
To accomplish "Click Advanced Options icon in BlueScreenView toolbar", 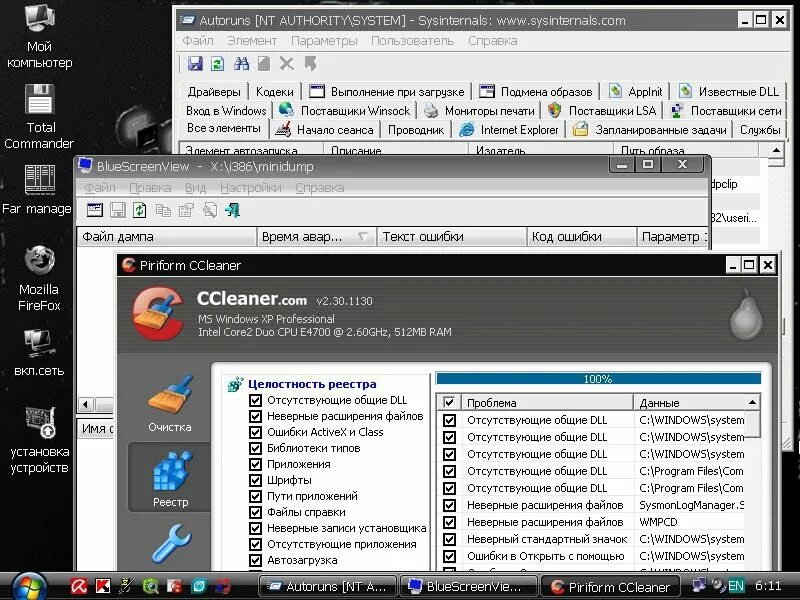I will click(x=95, y=210).
